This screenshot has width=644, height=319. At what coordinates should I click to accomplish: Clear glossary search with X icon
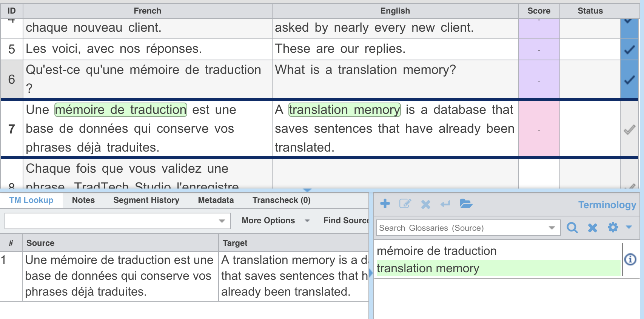[x=593, y=227]
